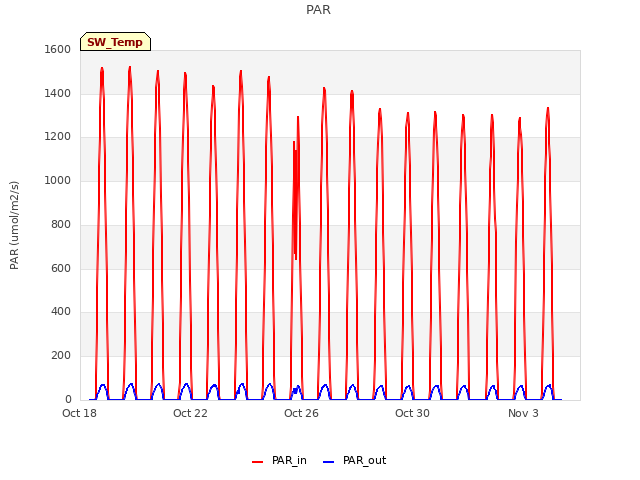The image size is (640, 480).
Task: Click the Oct 18 x-axis label
Action: [x=80, y=413]
